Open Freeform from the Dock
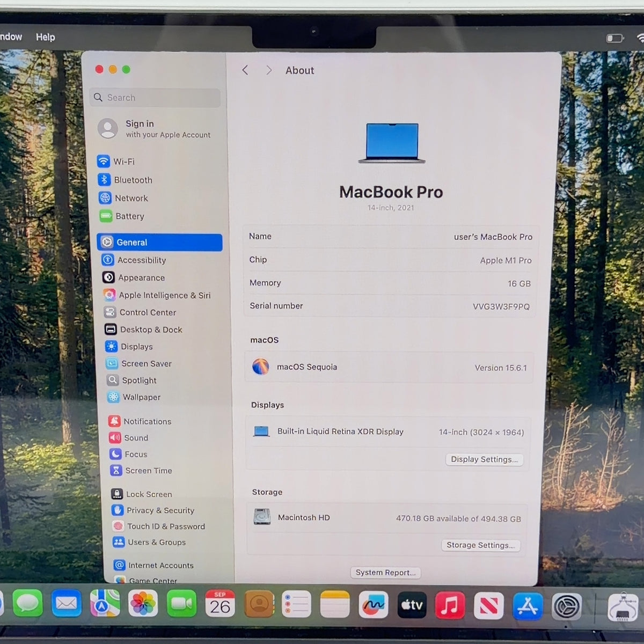 [x=374, y=605]
